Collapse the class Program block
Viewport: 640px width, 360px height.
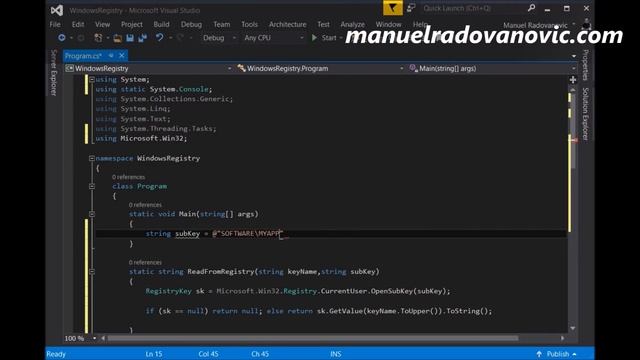92,186
